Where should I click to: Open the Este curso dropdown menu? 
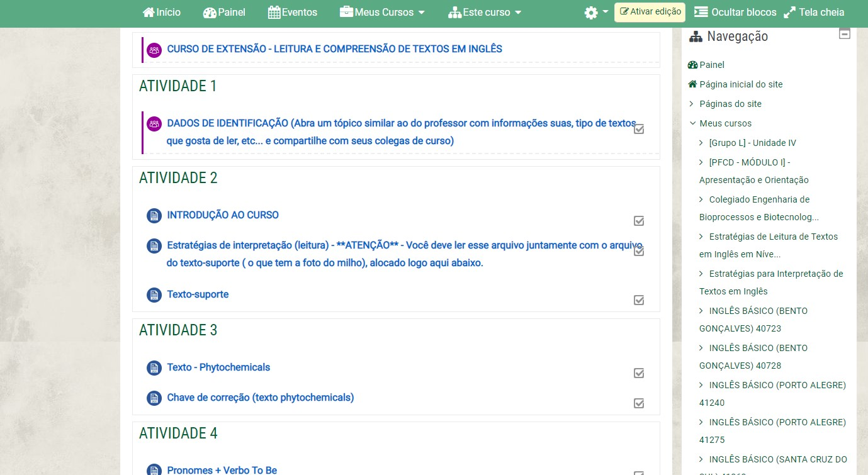point(485,13)
